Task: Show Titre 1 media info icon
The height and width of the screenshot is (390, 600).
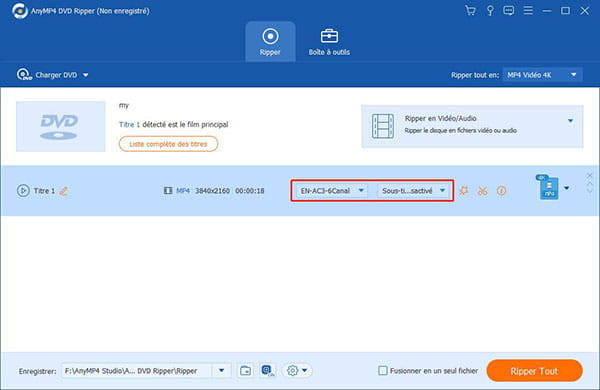Action: click(x=501, y=190)
